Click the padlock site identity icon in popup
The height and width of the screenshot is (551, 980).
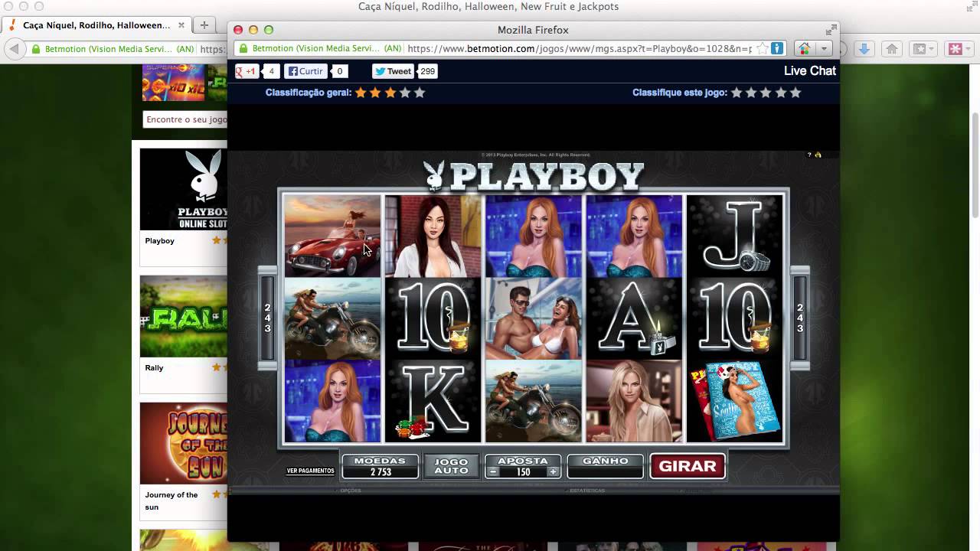point(245,48)
